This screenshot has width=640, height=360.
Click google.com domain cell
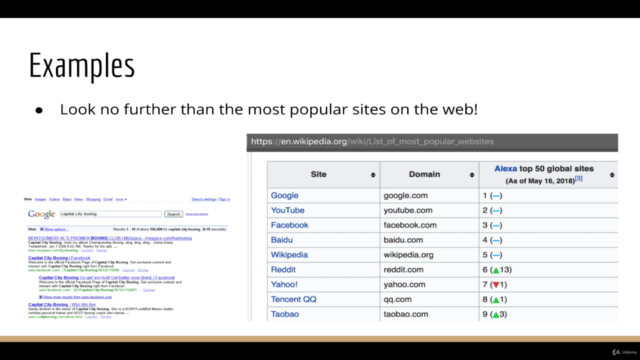(x=405, y=196)
